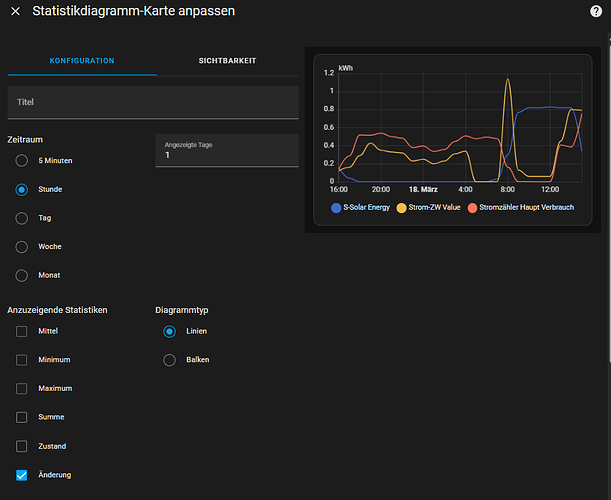Click the 4:00 time axis label
The height and width of the screenshot is (500, 611).
pyautogui.click(x=465, y=189)
